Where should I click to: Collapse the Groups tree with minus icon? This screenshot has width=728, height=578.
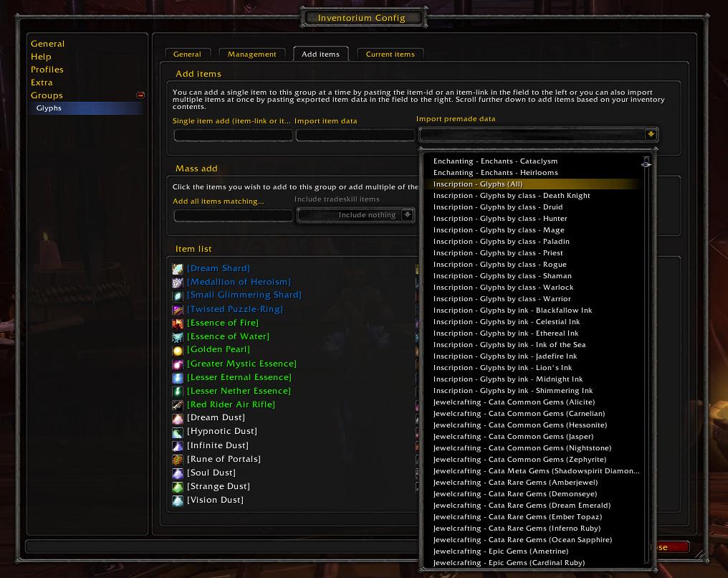click(x=140, y=95)
